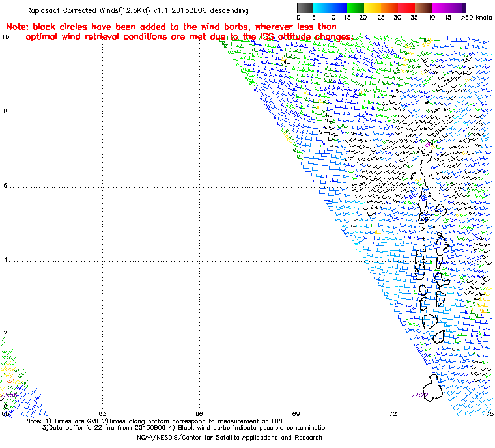This screenshot has height=448, width=495.
Task: Click the 8 latitude axis label
Action: point(5,111)
